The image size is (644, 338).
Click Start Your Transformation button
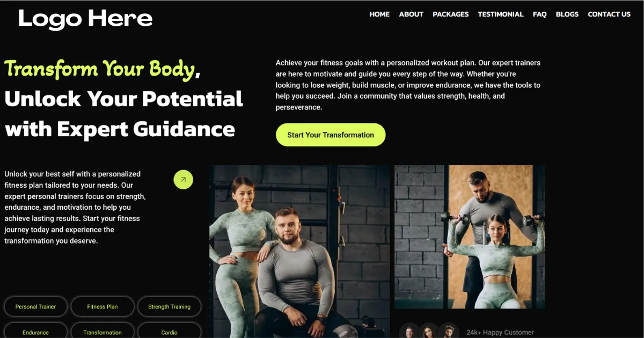pyautogui.click(x=331, y=135)
